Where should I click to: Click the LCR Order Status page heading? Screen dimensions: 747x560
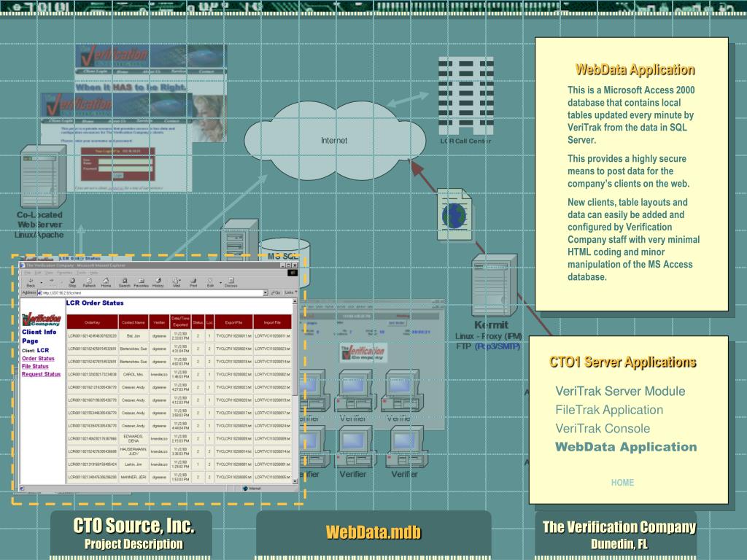point(95,303)
